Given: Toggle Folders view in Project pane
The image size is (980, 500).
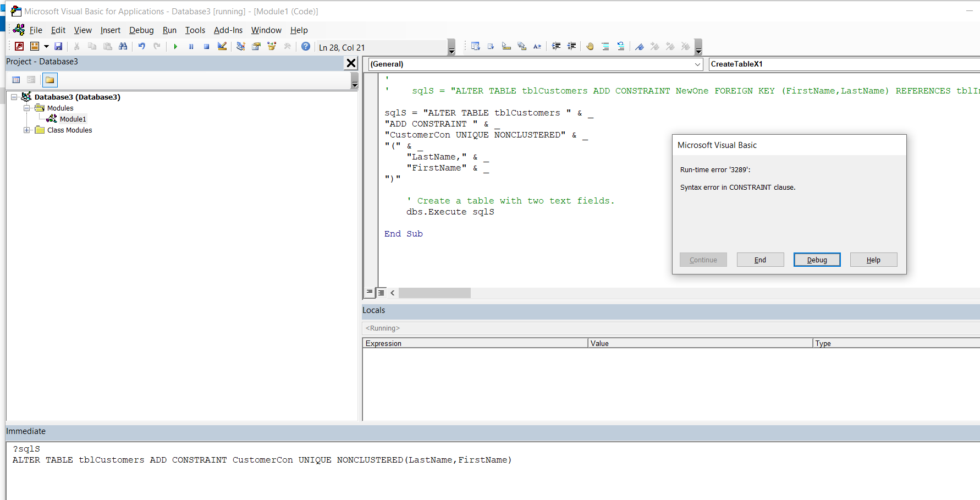Looking at the screenshot, I should click(49, 80).
